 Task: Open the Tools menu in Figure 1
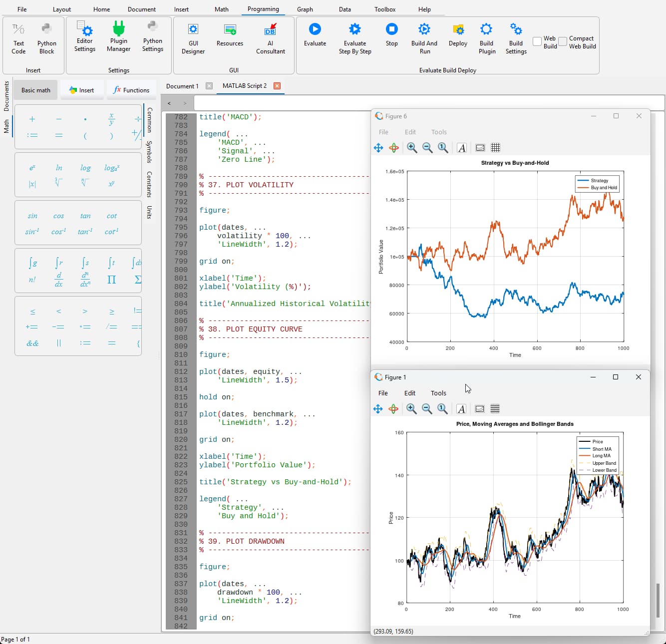click(x=438, y=393)
